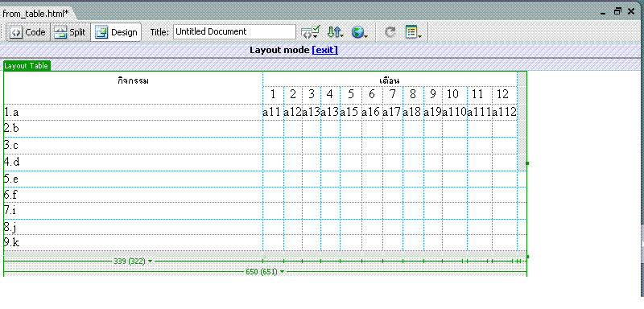Click the cell containing a17
The height and width of the screenshot is (309, 644).
point(393,112)
